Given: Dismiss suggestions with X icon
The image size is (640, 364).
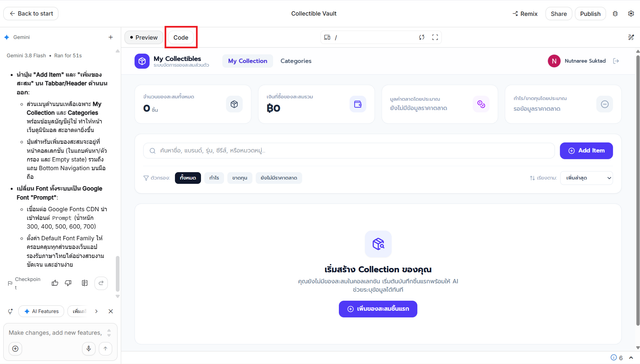Looking at the screenshot, I should (110, 311).
